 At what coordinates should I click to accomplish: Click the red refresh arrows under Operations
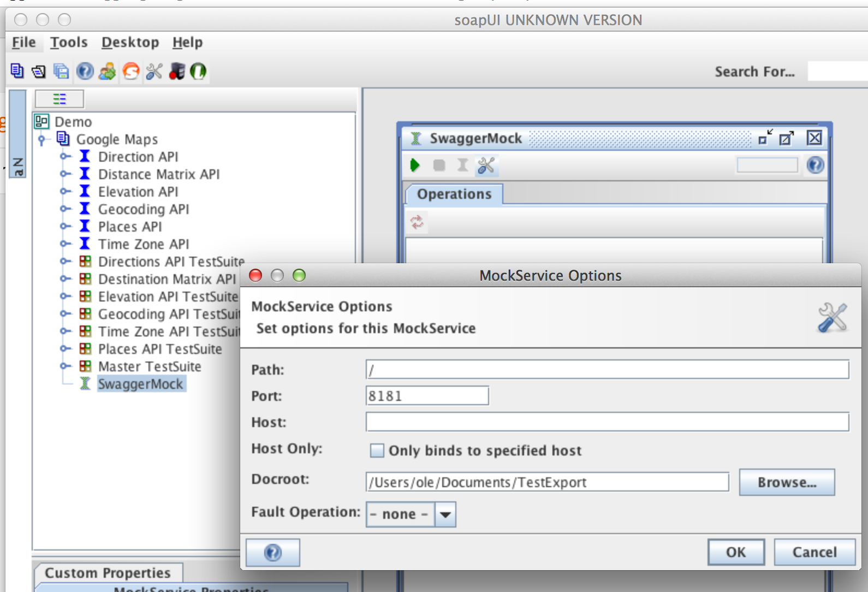(x=417, y=222)
